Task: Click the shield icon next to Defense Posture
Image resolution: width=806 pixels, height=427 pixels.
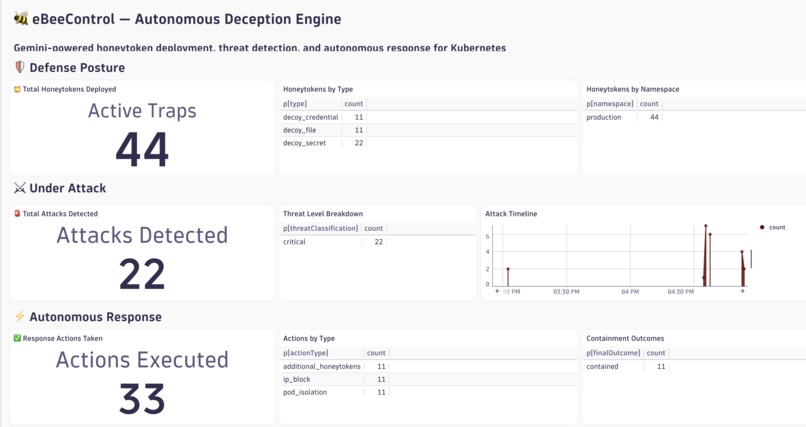Action: pyautogui.click(x=20, y=67)
